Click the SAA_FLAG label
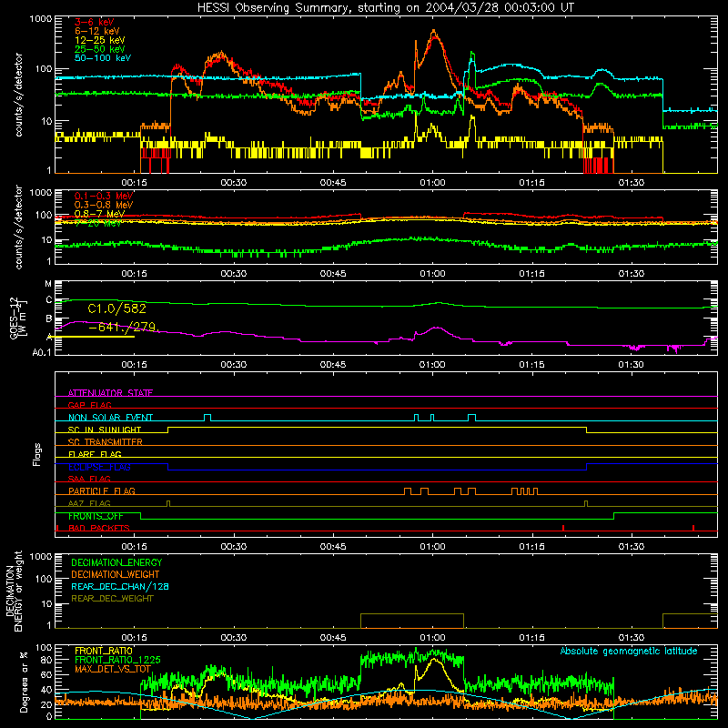Image resolution: width=728 pixels, height=728 pixels. pos(89,479)
